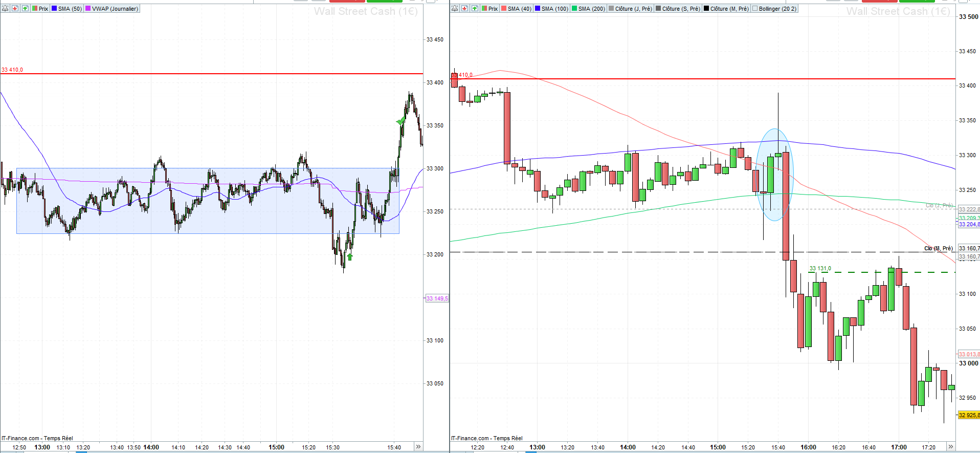Open the Clôture (J, Pré) indicator settings
980x453 pixels.
coord(631,9)
